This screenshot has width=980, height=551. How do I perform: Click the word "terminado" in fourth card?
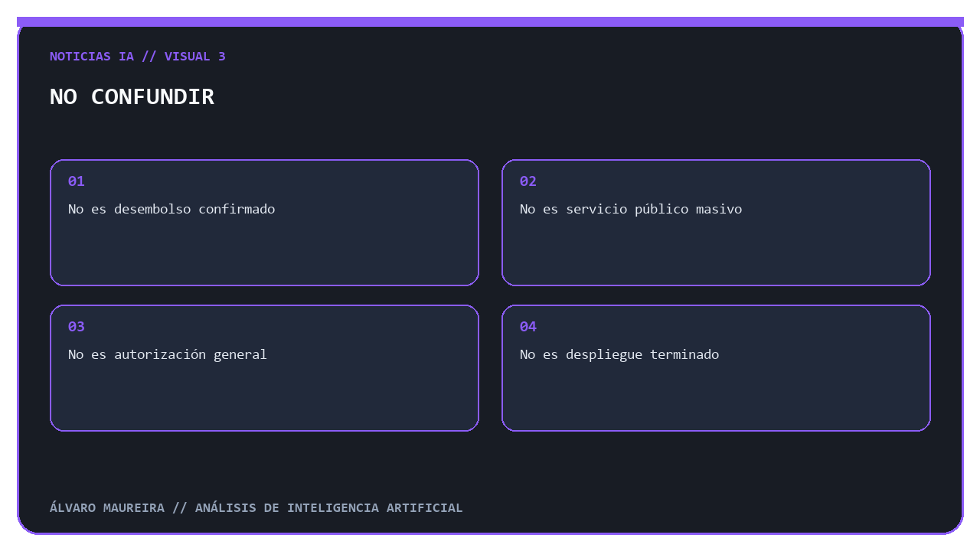click(x=684, y=354)
